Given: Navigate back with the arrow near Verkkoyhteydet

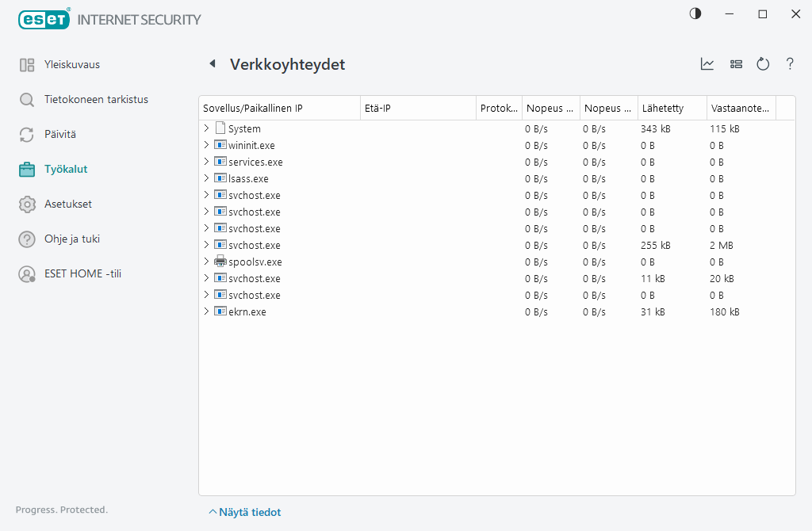Looking at the screenshot, I should tap(212, 64).
